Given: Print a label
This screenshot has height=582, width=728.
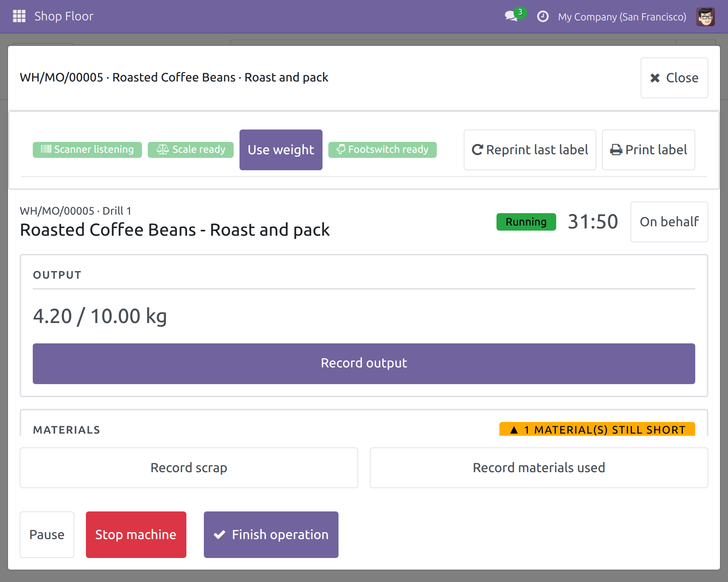Looking at the screenshot, I should [648, 150].
